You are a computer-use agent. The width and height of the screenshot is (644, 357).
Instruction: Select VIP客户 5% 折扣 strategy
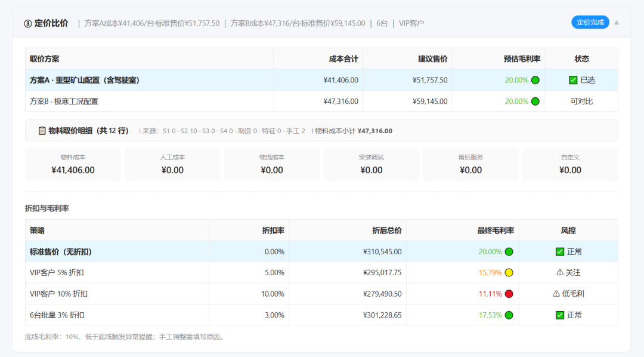pos(321,273)
